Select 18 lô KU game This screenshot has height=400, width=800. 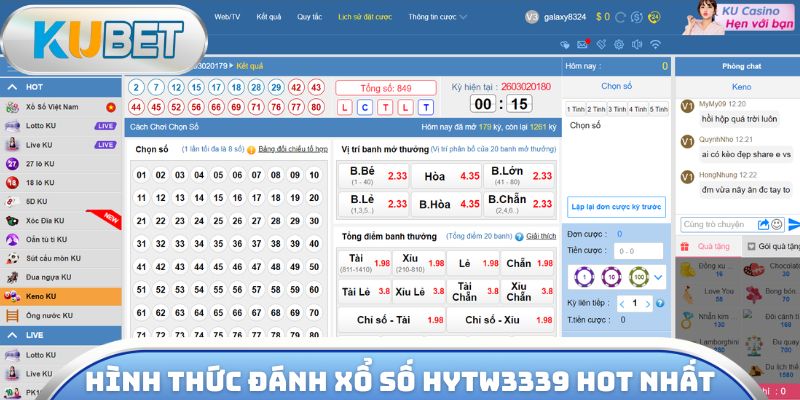(61, 183)
